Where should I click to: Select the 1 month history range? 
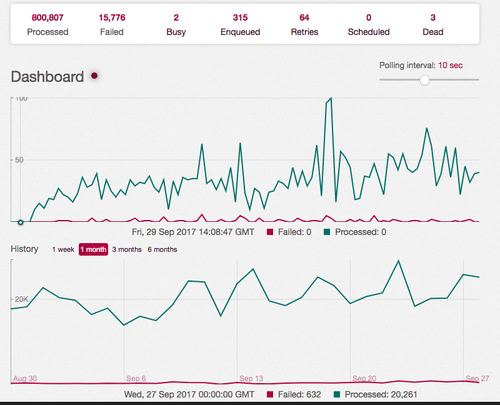click(x=93, y=249)
